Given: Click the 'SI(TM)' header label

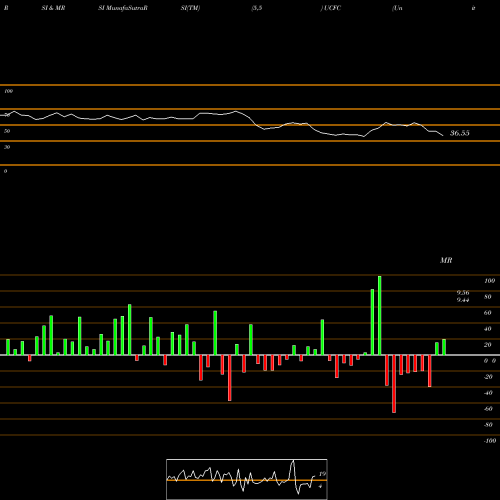Looking at the screenshot, I should click(x=190, y=8).
